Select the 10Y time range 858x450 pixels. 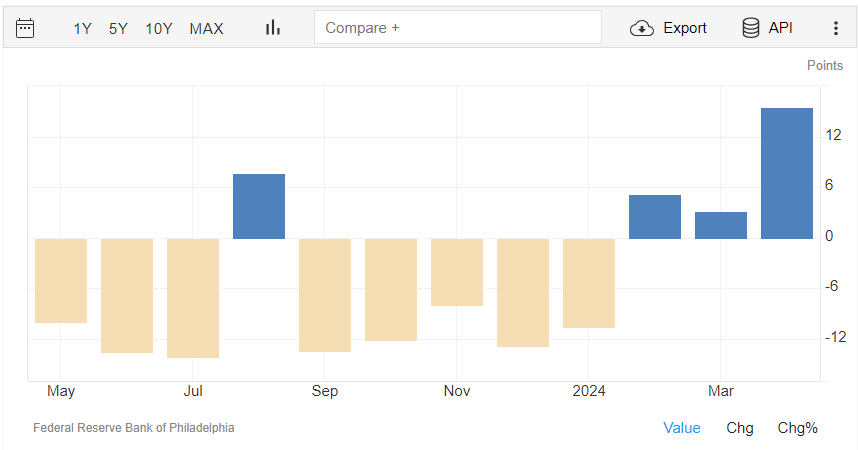[159, 28]
